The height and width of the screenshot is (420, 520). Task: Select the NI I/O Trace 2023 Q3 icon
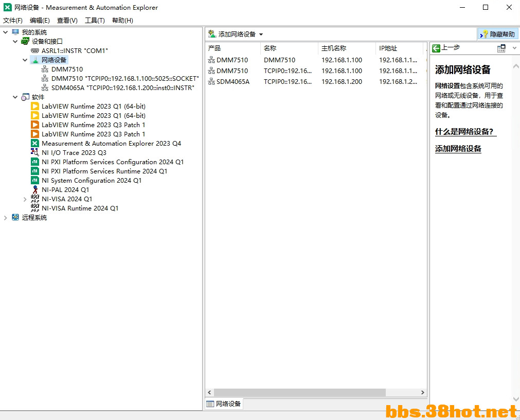click(35, 152)
